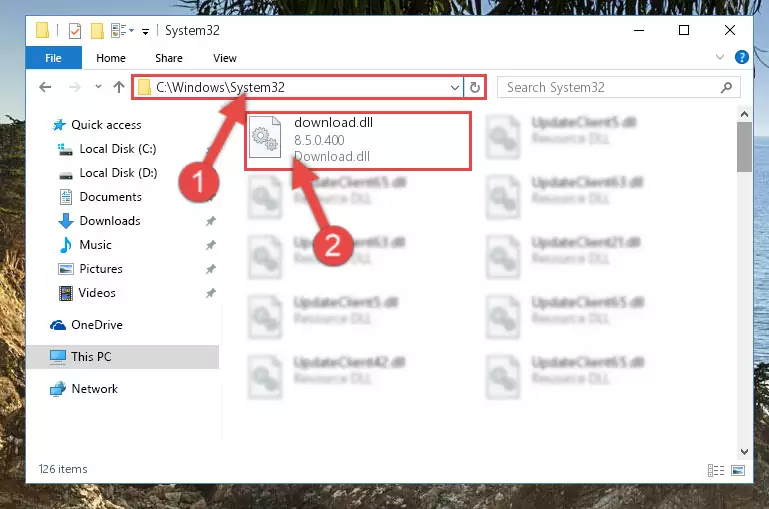Switch to Details view icon in status bar

coord(716,470)
